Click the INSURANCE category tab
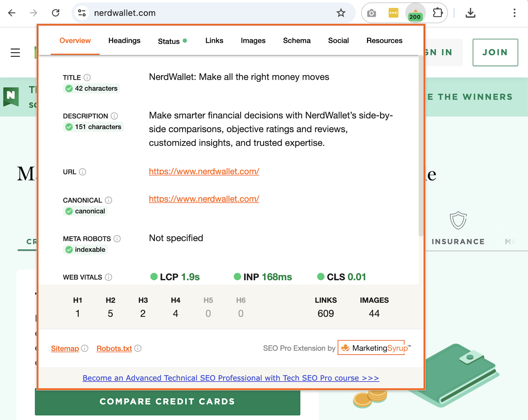 coord(458,242)
